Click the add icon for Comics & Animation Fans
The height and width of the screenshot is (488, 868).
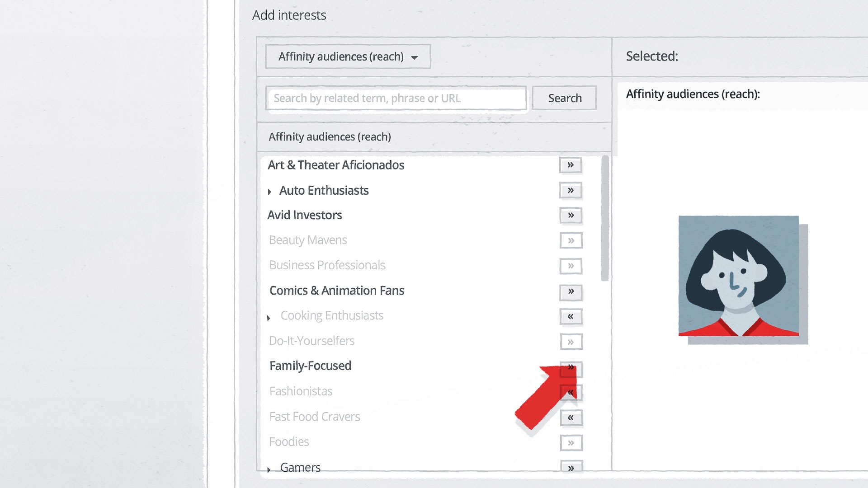tap(570, 291)
